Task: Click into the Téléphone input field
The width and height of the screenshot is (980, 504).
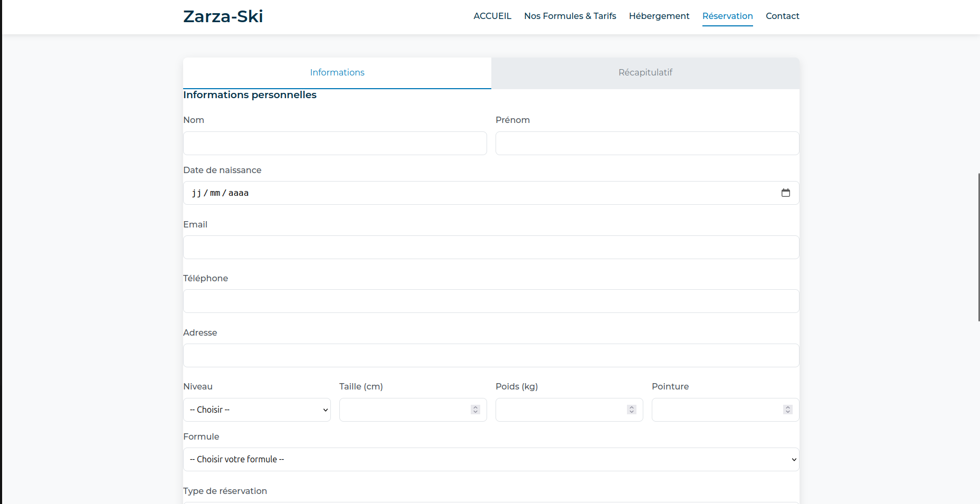Action: [491, 301]
